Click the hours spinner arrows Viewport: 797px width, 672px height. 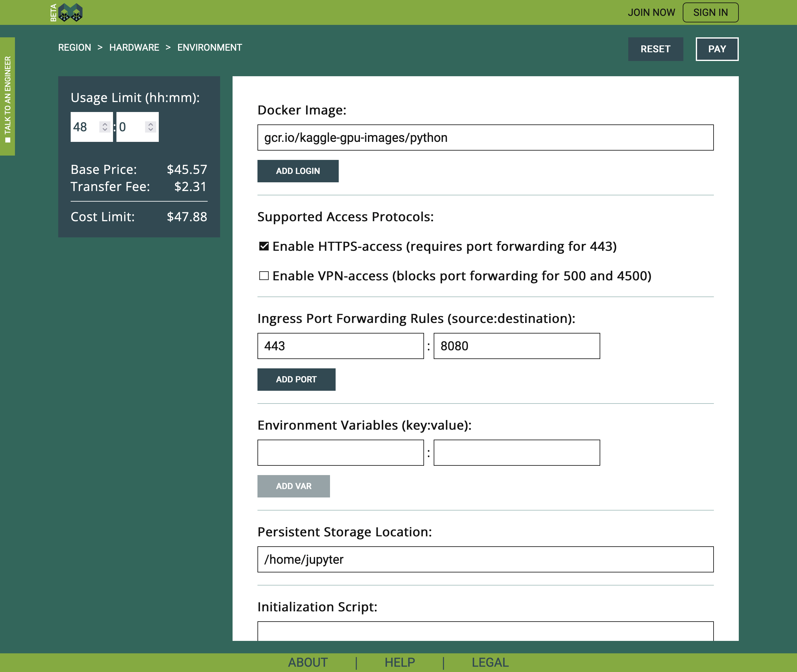pos(105,127)
